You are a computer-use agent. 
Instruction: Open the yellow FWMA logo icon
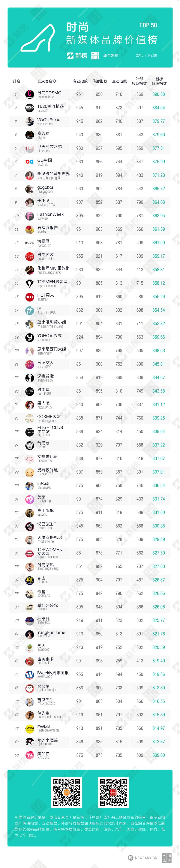click(x=30, y=728)
